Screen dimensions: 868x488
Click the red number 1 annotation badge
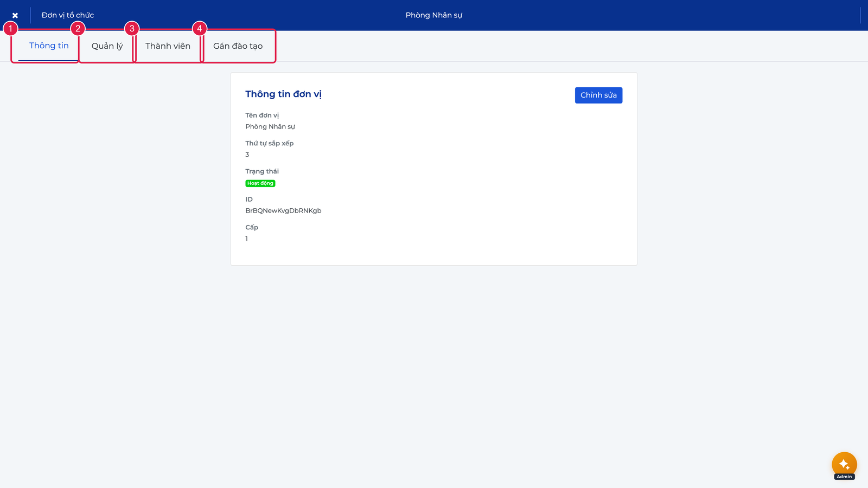tap(10, 29)
